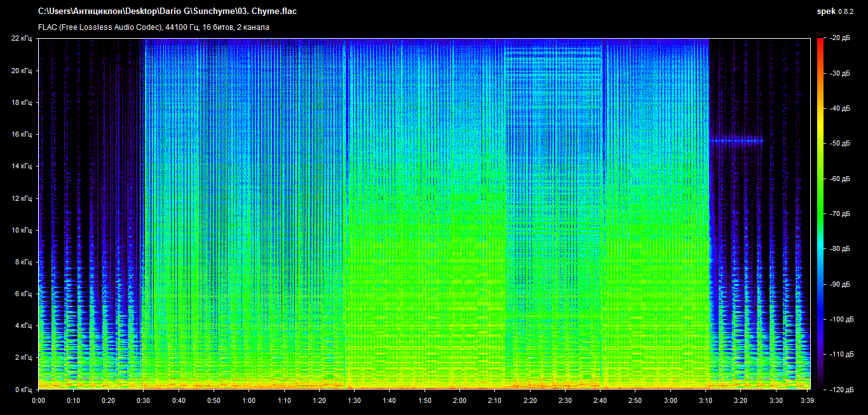Click the -40 дБ scale label
This screenshot has width=868, height=415.
pyautogui.click(x=841, y=109)
